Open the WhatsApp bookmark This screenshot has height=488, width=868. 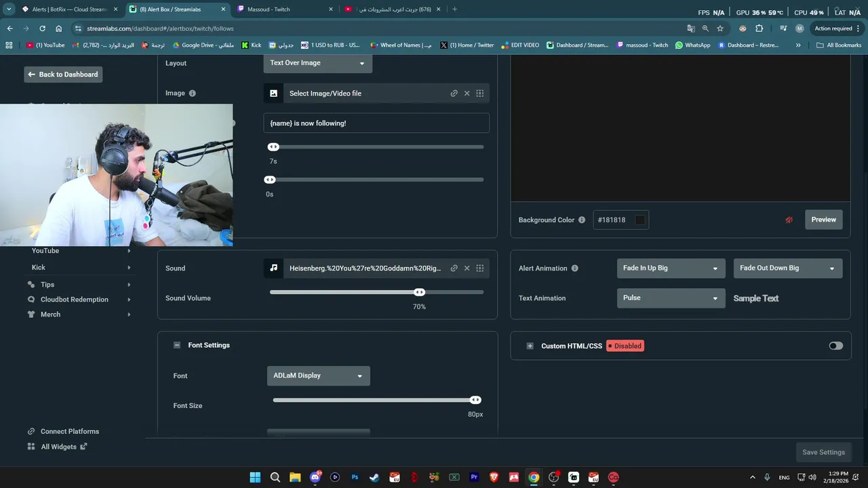[x=692, y=45]
